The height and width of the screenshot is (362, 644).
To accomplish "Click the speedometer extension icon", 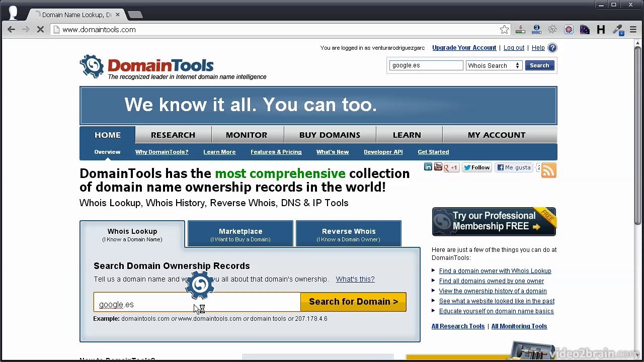I will point(585,30).
